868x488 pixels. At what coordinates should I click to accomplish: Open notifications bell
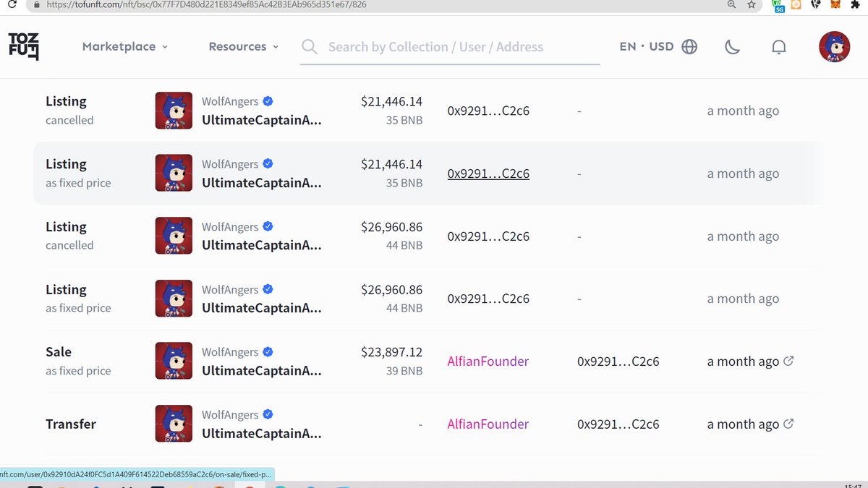(x=779, y=47)
